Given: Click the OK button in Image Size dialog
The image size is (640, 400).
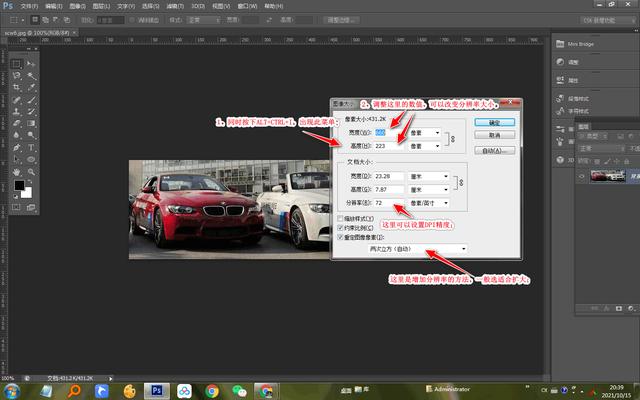Looking at the screenshot, I should click(x=495, y=122).
